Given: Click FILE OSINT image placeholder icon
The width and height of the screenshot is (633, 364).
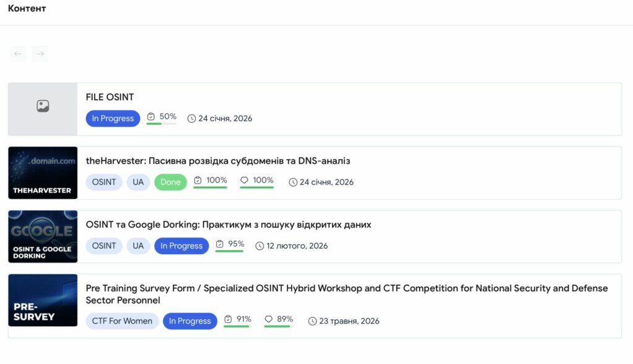Looking at the screenshot, I should [x=43, y=106].
